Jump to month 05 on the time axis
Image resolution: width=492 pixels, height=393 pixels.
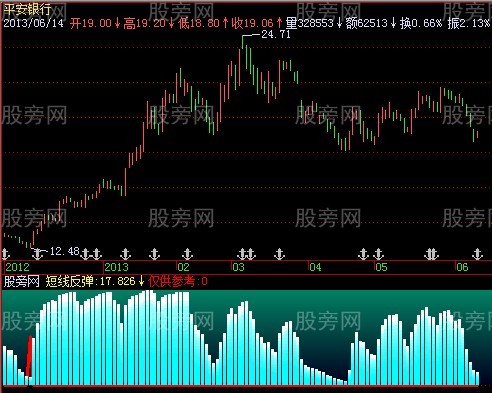coord(381,267)
